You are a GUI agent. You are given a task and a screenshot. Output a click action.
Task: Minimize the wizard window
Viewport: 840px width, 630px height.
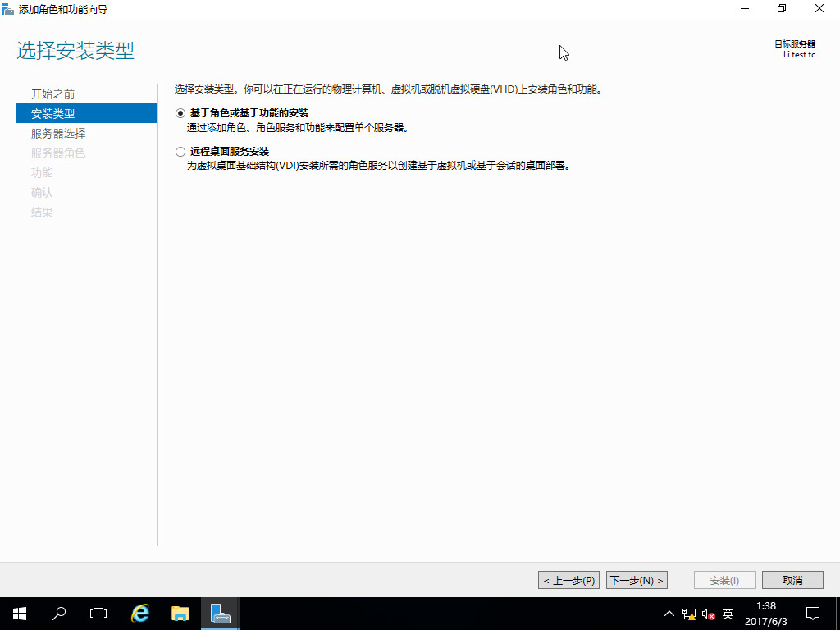(x=745, y=8)
